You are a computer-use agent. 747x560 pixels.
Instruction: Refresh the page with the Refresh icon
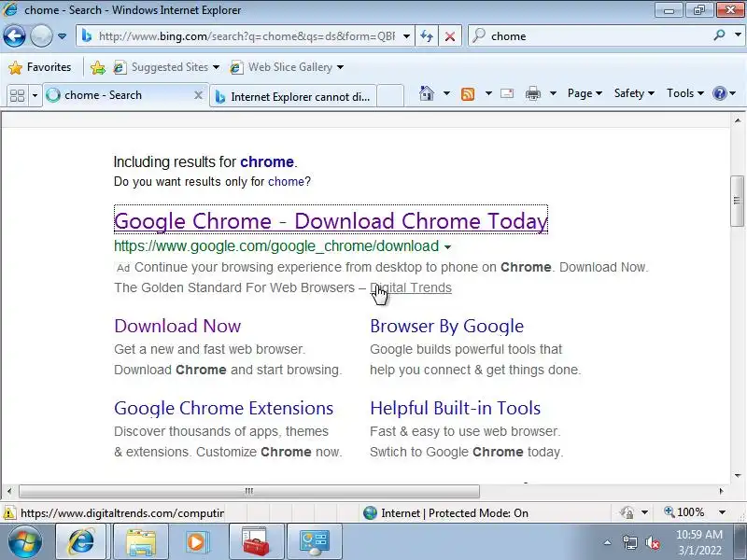pos(427,36)
